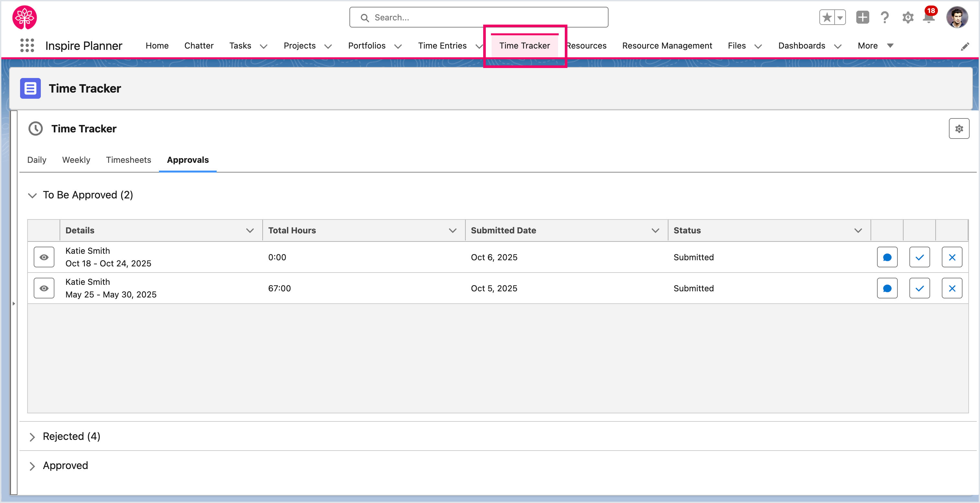The width and height of the screenshot is (980, 503).
Task: Switch to the Timesheets tab
Action: 128,160
